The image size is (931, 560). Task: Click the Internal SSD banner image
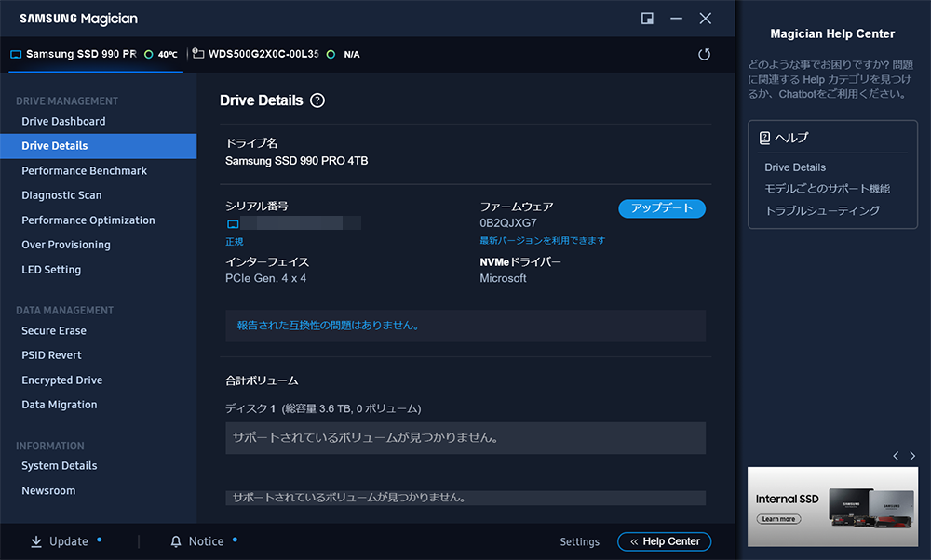tap(832, 507)
